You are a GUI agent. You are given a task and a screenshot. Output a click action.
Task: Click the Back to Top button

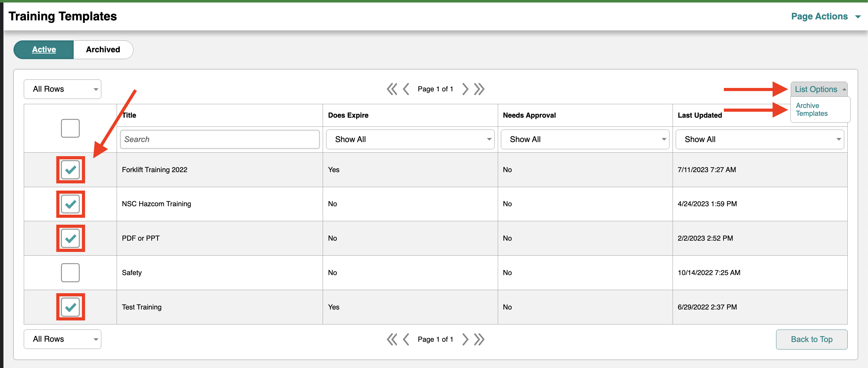pos(811,339)
